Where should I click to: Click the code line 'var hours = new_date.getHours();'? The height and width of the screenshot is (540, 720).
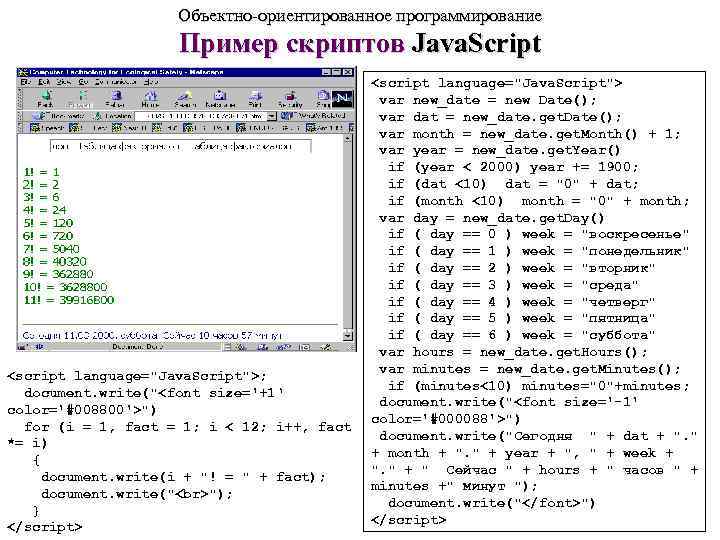pyautogui.click(x=513, y=352)
